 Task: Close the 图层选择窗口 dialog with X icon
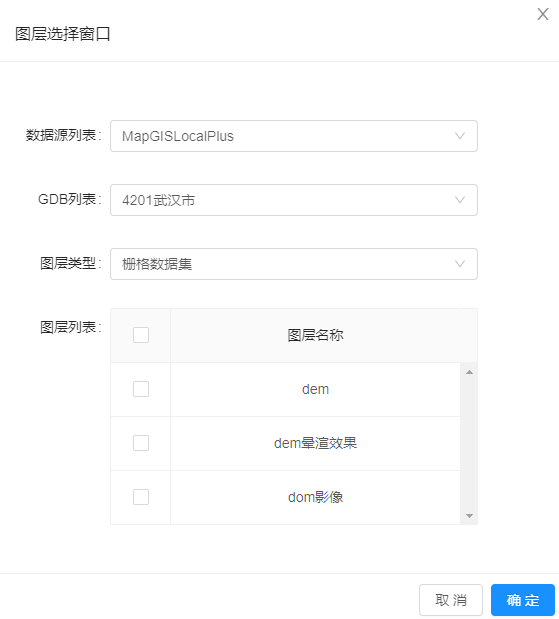click(x=543, y=14)
